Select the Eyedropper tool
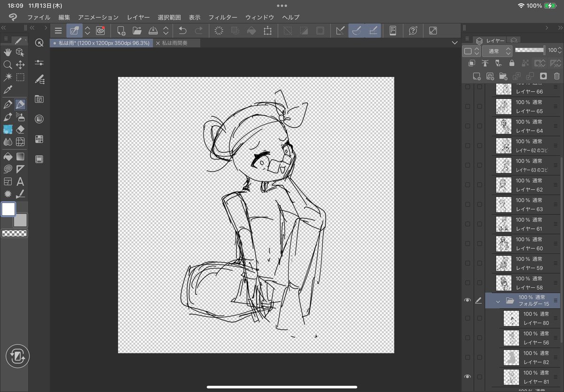 tap(8, 90)
